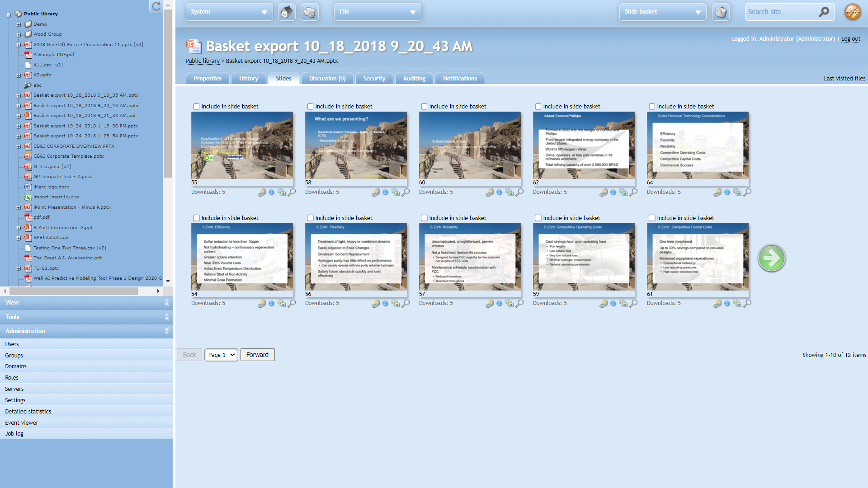Open Event viewer in Administration list
This screenshot has height=488, width=868.
tap(86, 422)
